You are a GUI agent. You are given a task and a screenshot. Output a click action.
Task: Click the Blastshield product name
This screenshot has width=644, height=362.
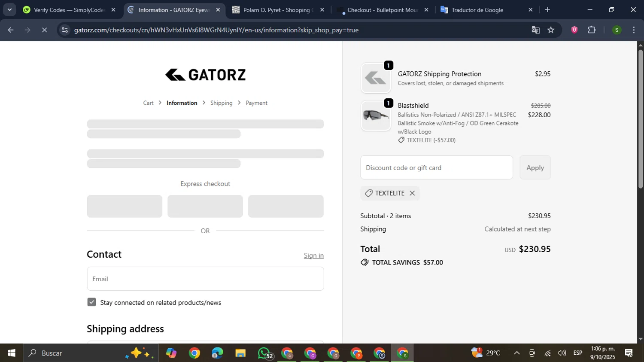tap(413, 106)
